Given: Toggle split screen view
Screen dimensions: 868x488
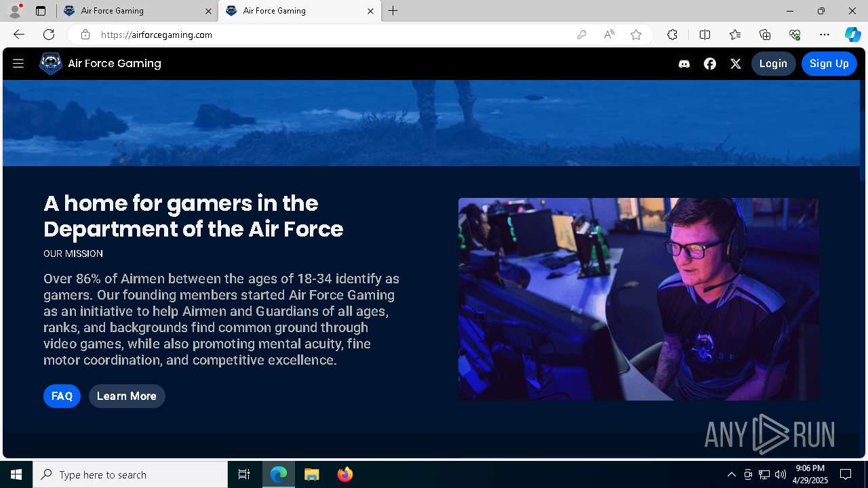Looking at the screenshot, I should click(x=705, y=35).
